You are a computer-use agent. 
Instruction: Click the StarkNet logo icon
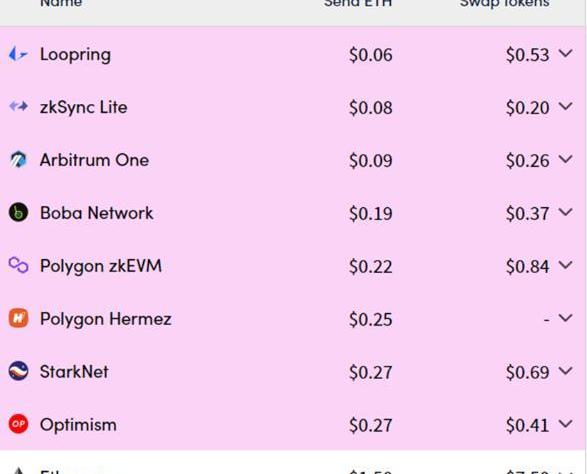[x=18, y=371]
